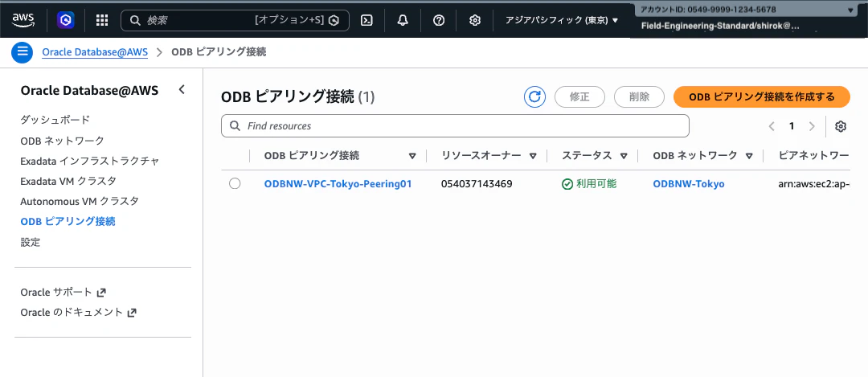Click the search magnifier in Find resources
Viewport: 868px width, 377px height.
(x=235, y=125)
